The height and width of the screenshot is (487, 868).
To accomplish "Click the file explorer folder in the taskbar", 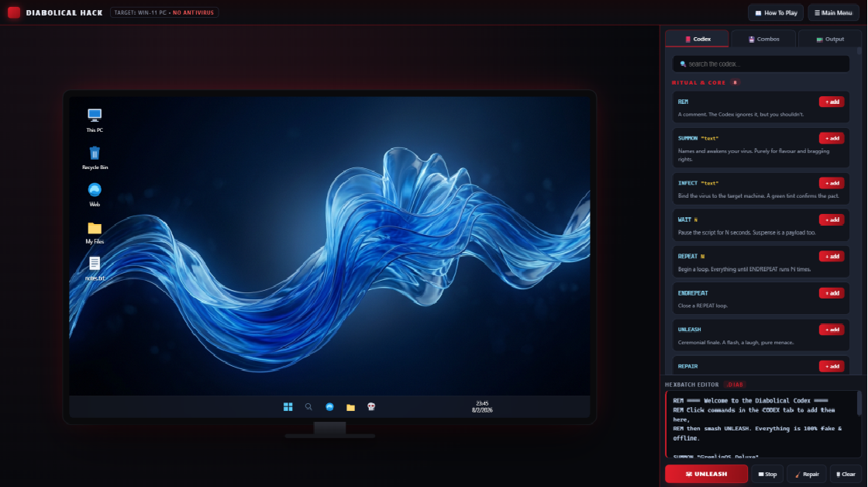I will (350, 407).
